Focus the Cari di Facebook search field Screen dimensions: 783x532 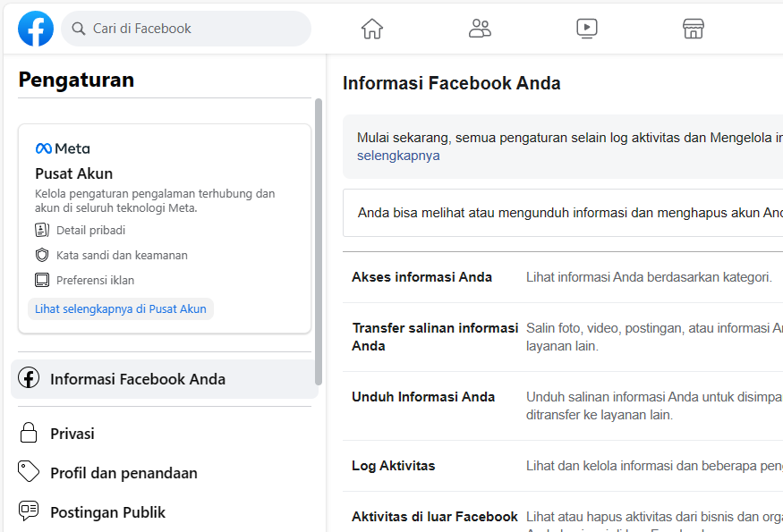click(x=186, y=29)
